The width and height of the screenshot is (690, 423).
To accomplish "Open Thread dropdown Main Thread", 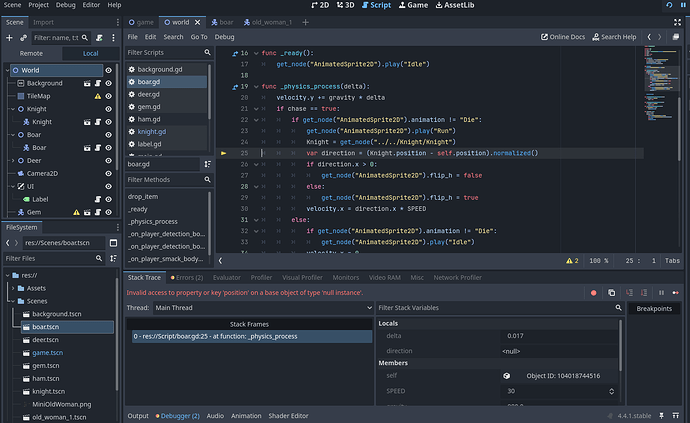I will click(x=263, y=308).
